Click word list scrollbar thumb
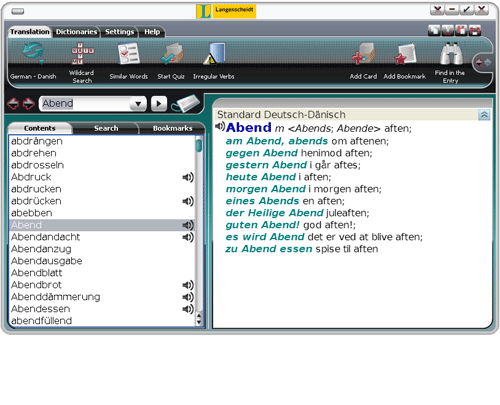500x405 pixels. click(x=199, y=145)
